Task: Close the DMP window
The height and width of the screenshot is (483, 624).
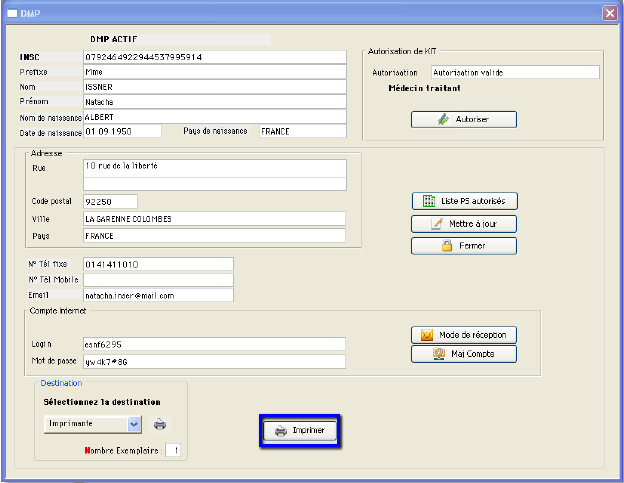Action: (x=610, y=13)
